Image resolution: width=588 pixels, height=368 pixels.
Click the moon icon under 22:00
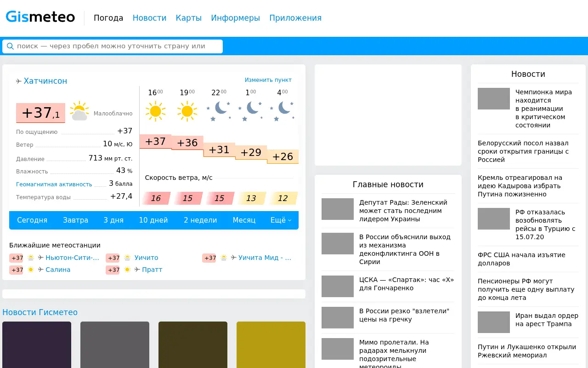coord(219,111)
